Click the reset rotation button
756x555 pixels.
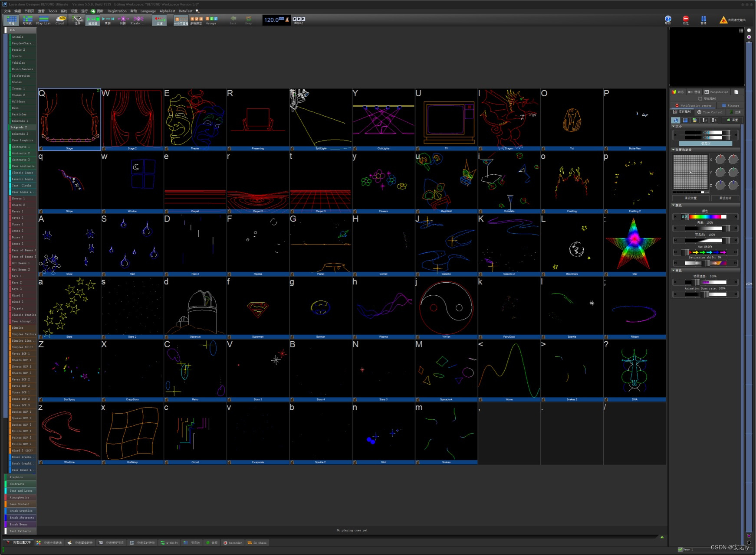tap(725, 198)
